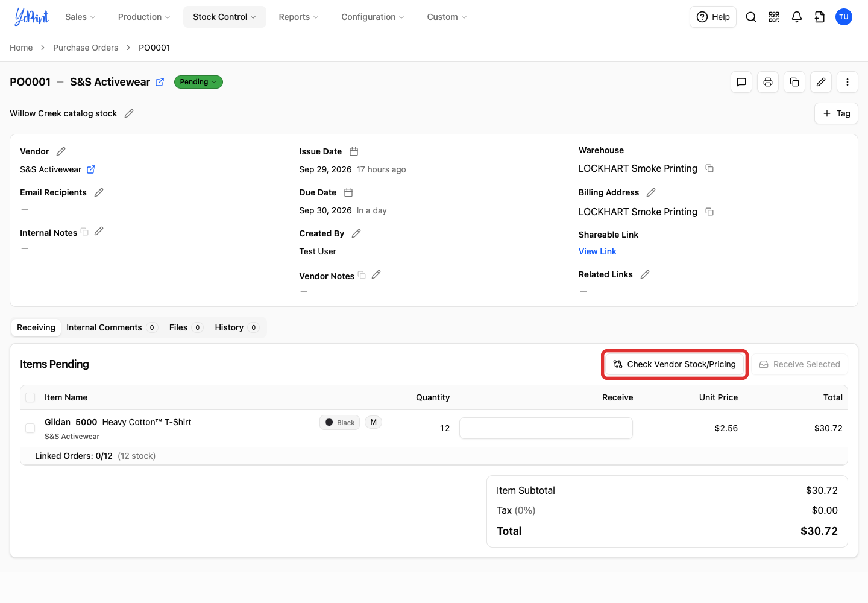View notifications bell icon
868x603 pixels.
(797, 17)
